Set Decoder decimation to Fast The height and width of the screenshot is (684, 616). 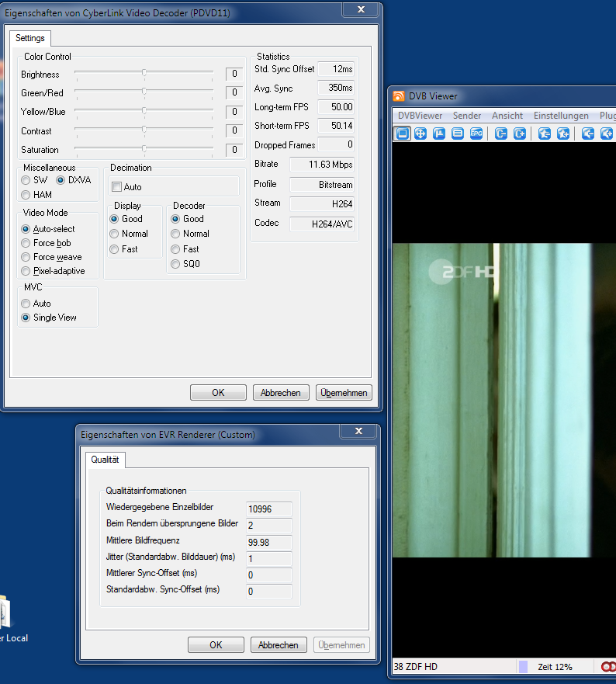175,249
